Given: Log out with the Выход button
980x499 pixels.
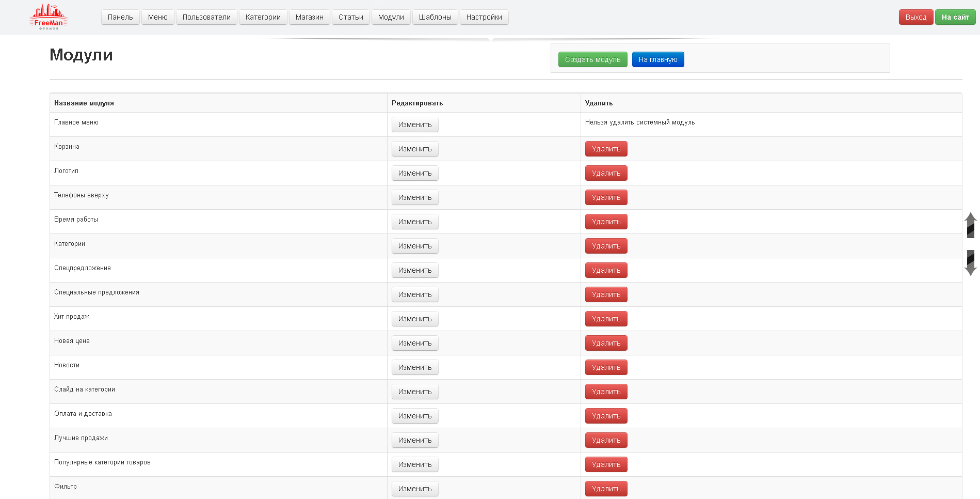Looking at the screenshot, I should coord(915,17).
